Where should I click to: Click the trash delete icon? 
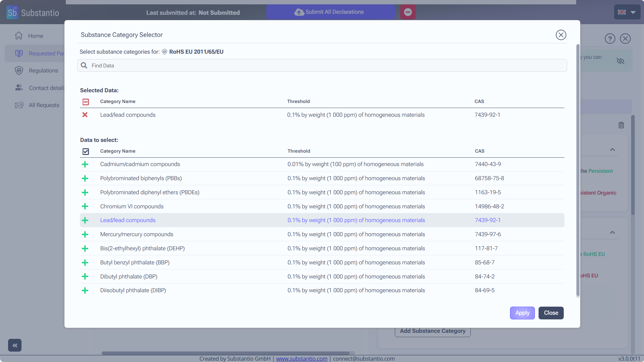(x=621, y=125)
